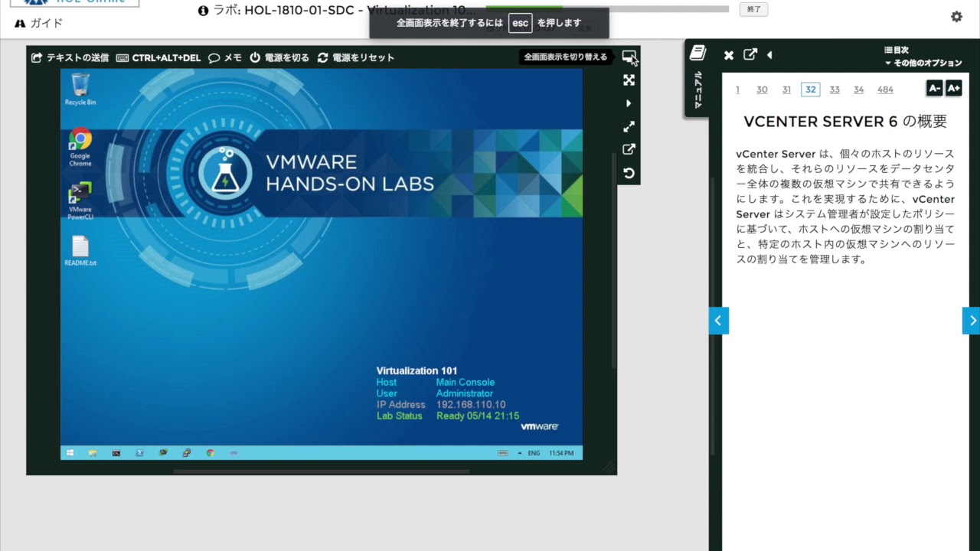Click the 11:54 PM taskbar clock
980x551 pixels.
point(561,453)
